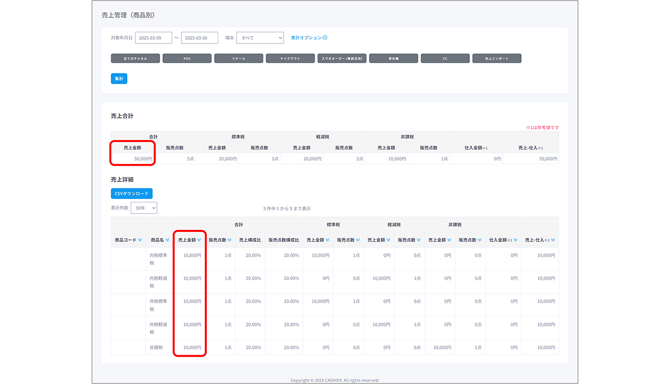Screen dimensions: 670x384
Task: Click the 外税標準税 product name cell
Action: [x=159, y=305]
